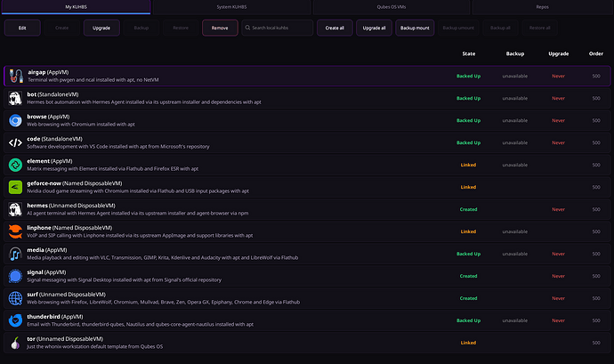Image resolution: width=614 pixels, height=364 pixels.
Task: Click the hermes agent icon
Action: 15,209
